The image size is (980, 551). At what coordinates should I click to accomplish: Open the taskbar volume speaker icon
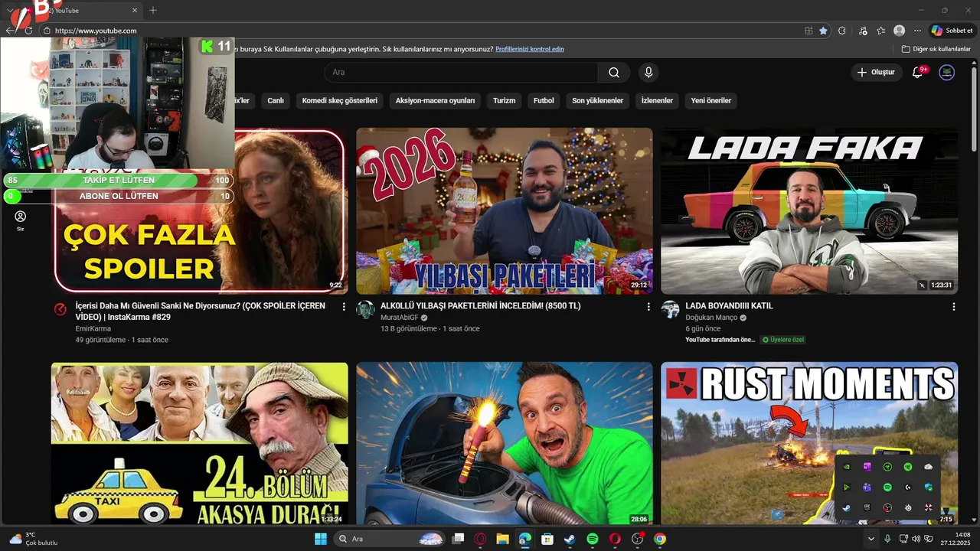click(x=916, y=539)
